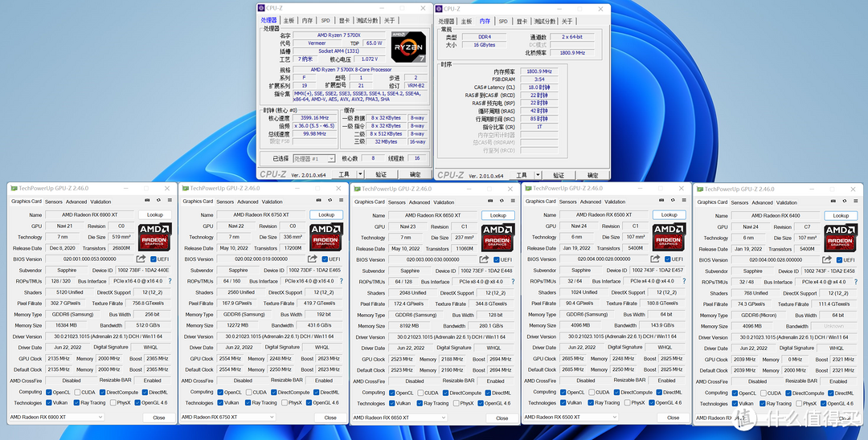
Task: Open 主板 tab in CPU-Z processor window
Action: pos(289,20)
